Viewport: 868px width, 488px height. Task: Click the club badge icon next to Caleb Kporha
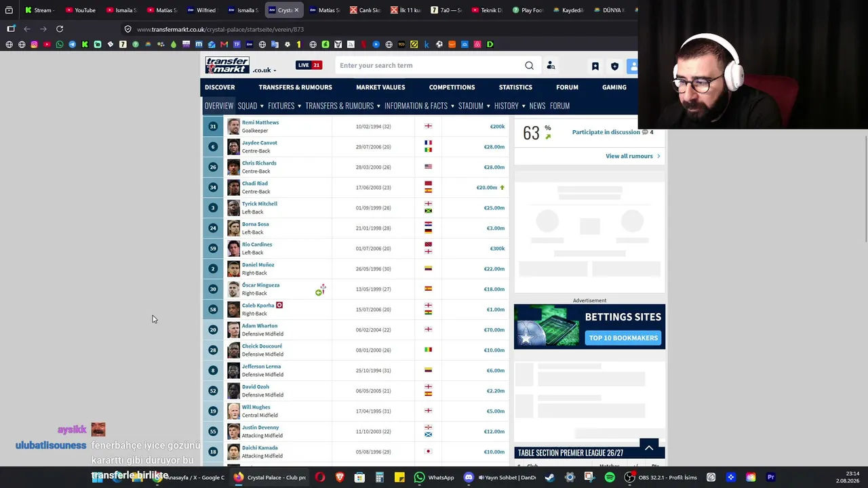(x=279, y=305)
